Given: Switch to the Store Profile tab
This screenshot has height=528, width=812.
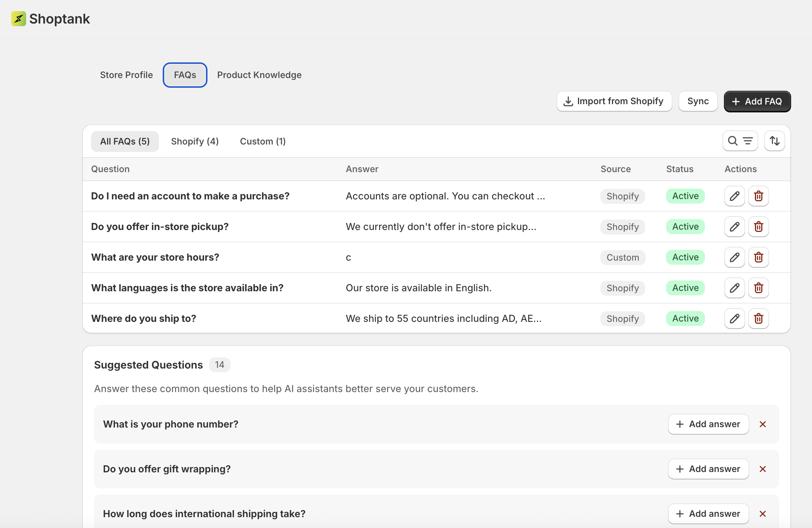Looking at the screenshot, I should click(127, 75).
